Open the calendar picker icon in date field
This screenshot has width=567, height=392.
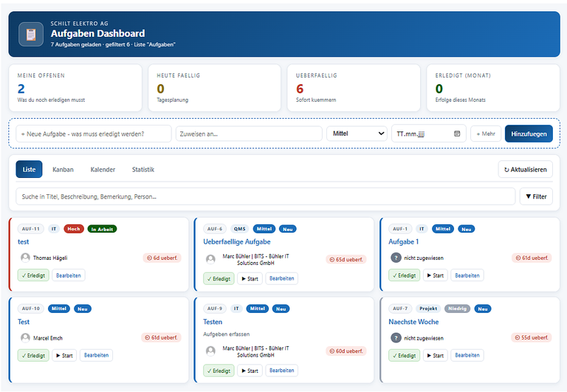click(457, 134)
